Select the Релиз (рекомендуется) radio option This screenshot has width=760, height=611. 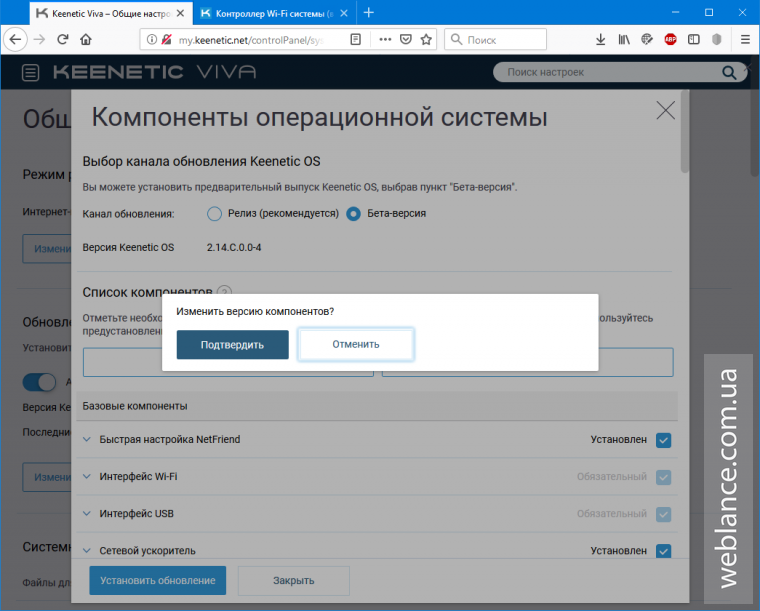click(214, 214)
